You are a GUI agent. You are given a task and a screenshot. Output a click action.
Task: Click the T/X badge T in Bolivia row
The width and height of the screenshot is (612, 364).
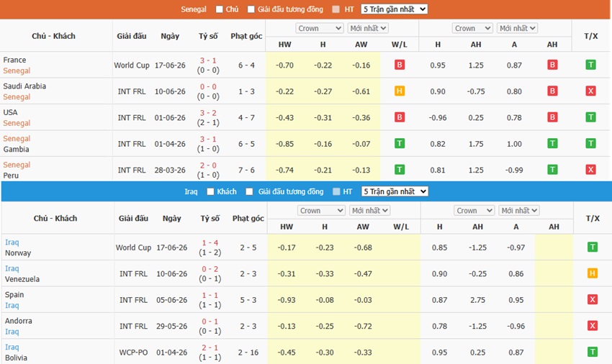(593, 352)
